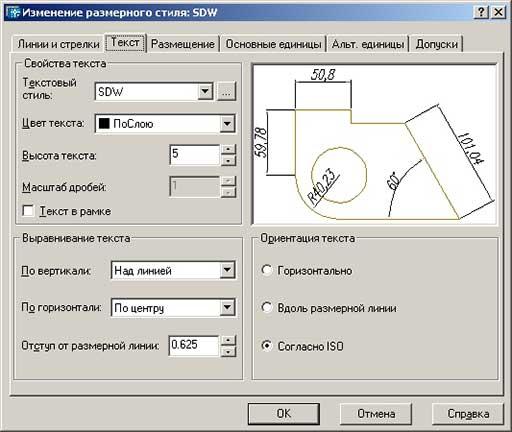Open the Размещение tab
Screen dimensions: 512x432
pyautogui.click(x=183, y=44)
